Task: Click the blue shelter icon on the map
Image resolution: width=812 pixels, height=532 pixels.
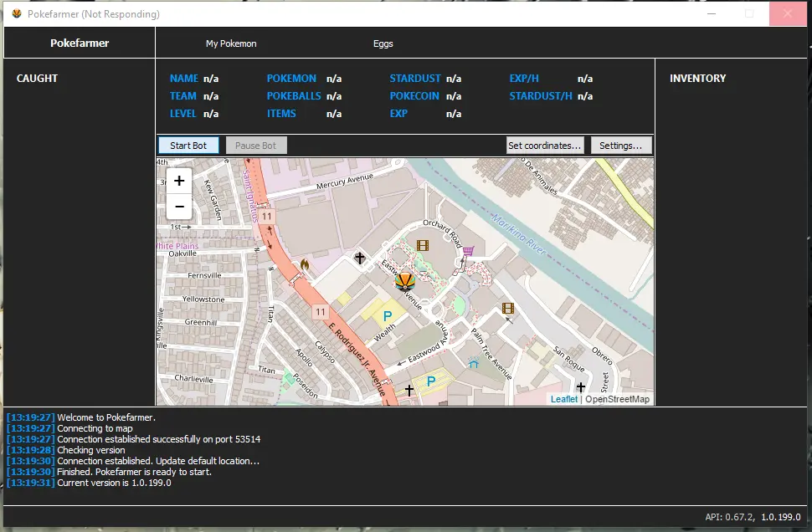Action: coord(473,363)
